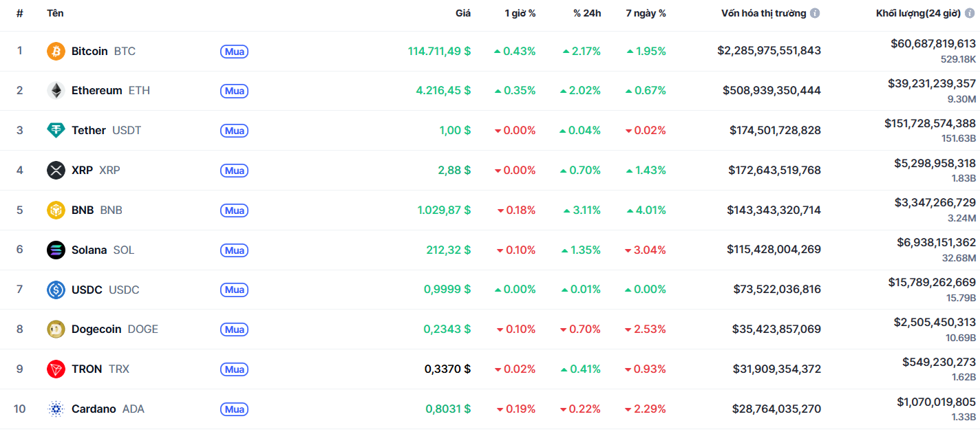Click the Mua button for Solana
Image resolution: width=980 pixels, height=432 pixels.
[x=234, y=250]
